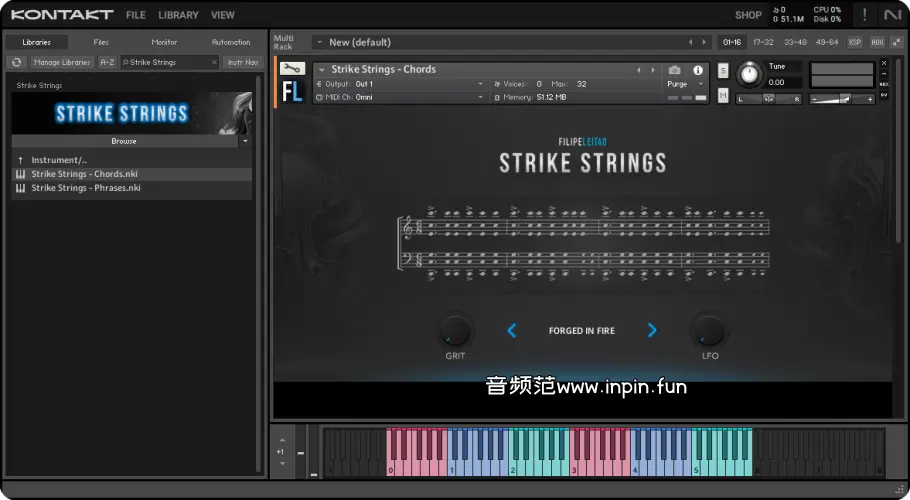Toggle the KSP script panel

click(x=854, y=42)
